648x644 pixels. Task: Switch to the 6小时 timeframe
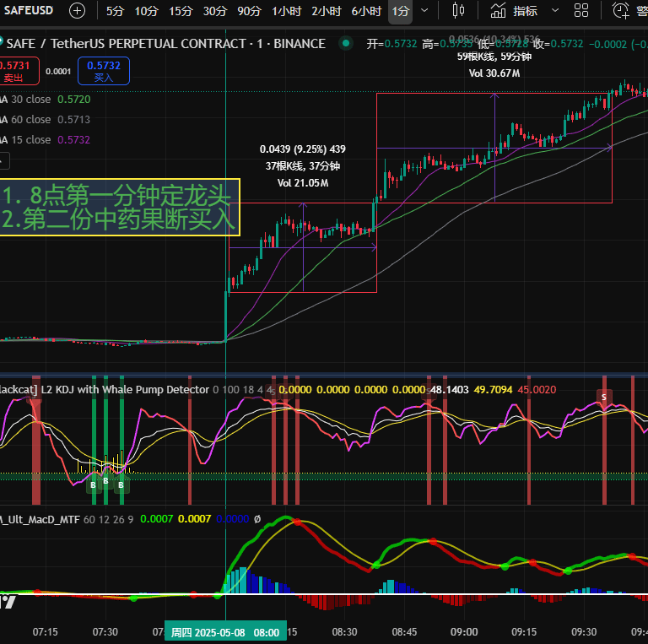pyautogui.click(x=366, y=11)
